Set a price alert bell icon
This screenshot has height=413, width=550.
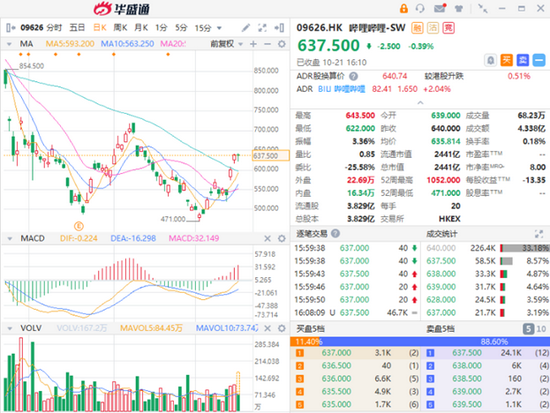click(490, 60)
